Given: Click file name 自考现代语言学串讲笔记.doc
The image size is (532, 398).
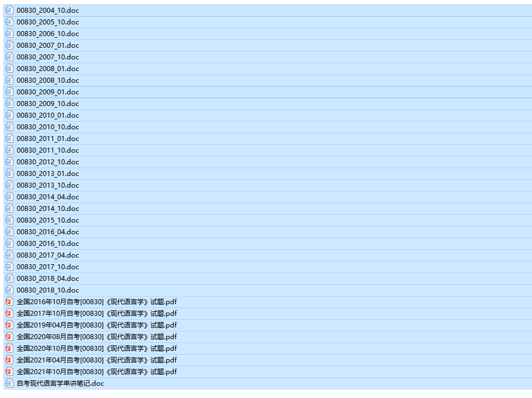Looking at the screenshot, I should click(x=61, y=384).
